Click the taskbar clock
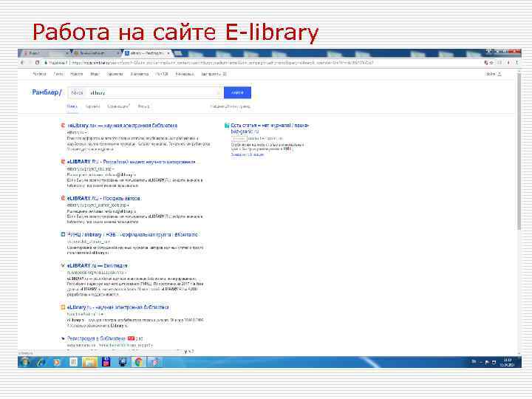This screenshot has height=399, width=532. [x=507, y=362]
